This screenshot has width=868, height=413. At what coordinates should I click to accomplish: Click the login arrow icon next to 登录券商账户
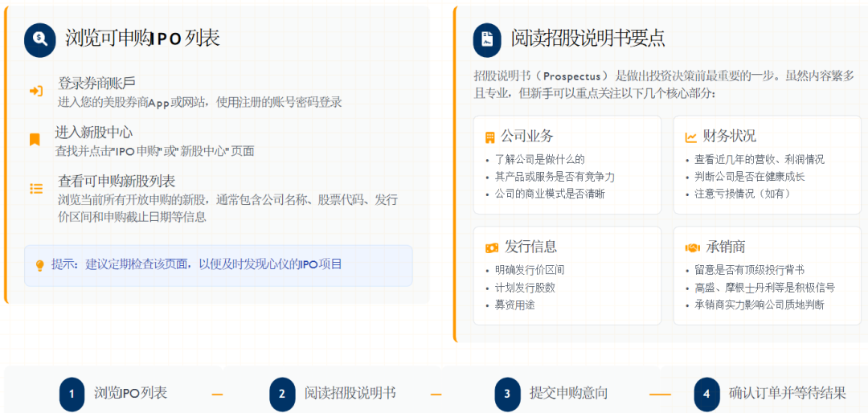click(36, 91)
